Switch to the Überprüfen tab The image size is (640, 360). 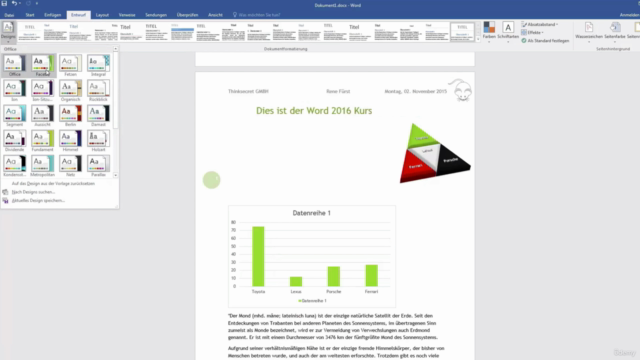(x=187, y=15)
